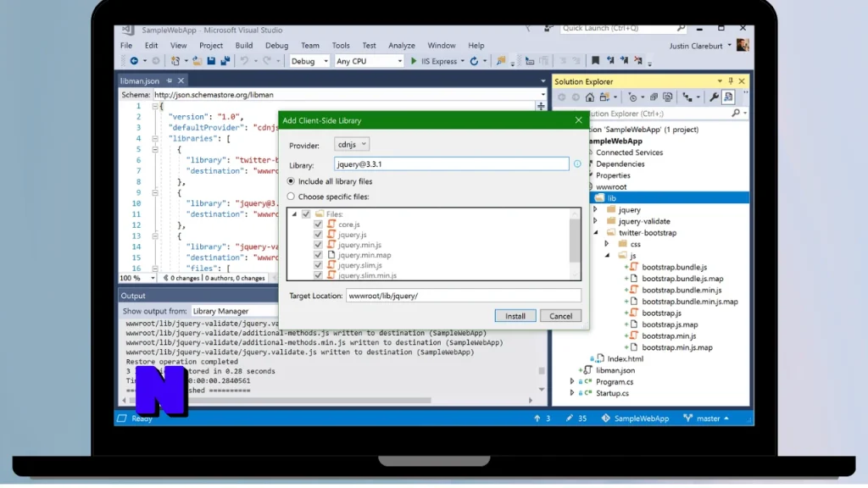Click the pending changes pencil in status bar
Viewport: 868px width, 488px height.
[x=569, y=419]
